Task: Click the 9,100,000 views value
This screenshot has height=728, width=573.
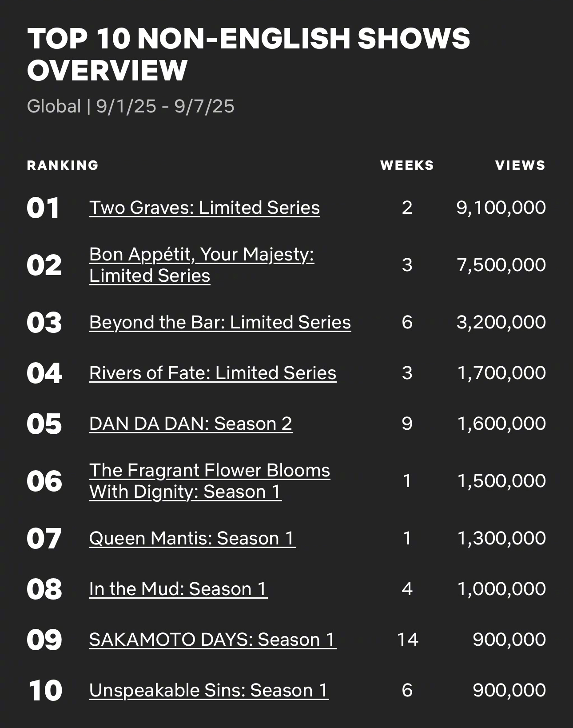Action: click(501, 208)
